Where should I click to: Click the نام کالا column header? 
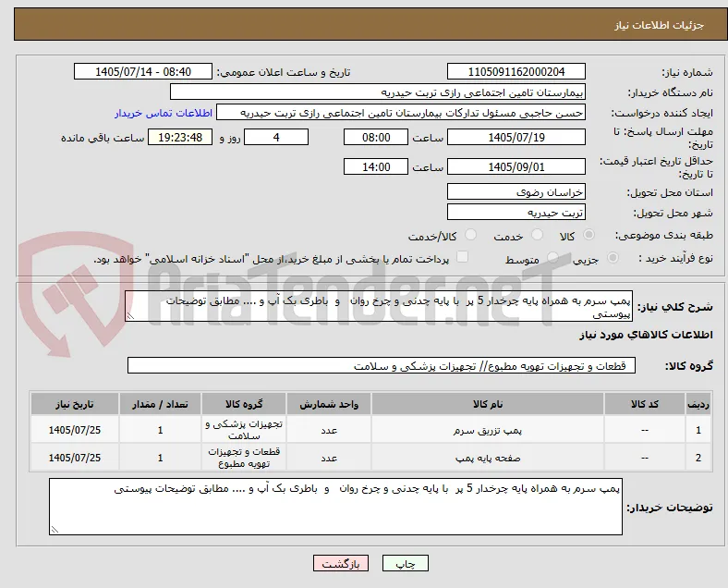tap(488, 404)
